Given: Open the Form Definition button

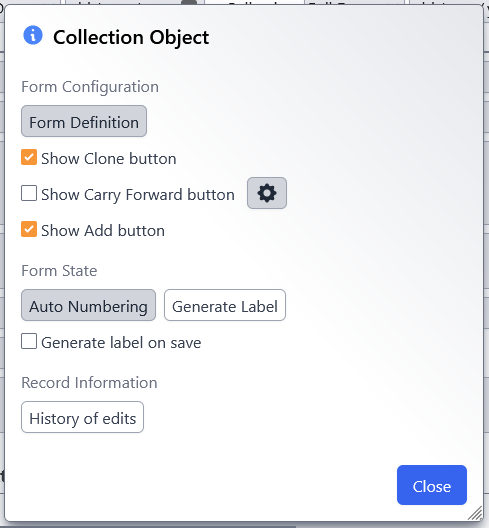Looking at the screenshot, I should (84, 121).
